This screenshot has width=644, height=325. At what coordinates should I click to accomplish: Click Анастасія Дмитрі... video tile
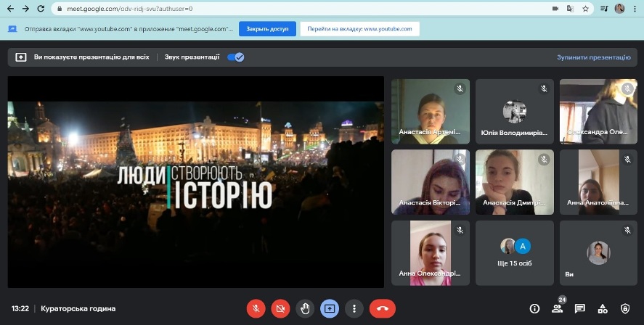(515, 182)
